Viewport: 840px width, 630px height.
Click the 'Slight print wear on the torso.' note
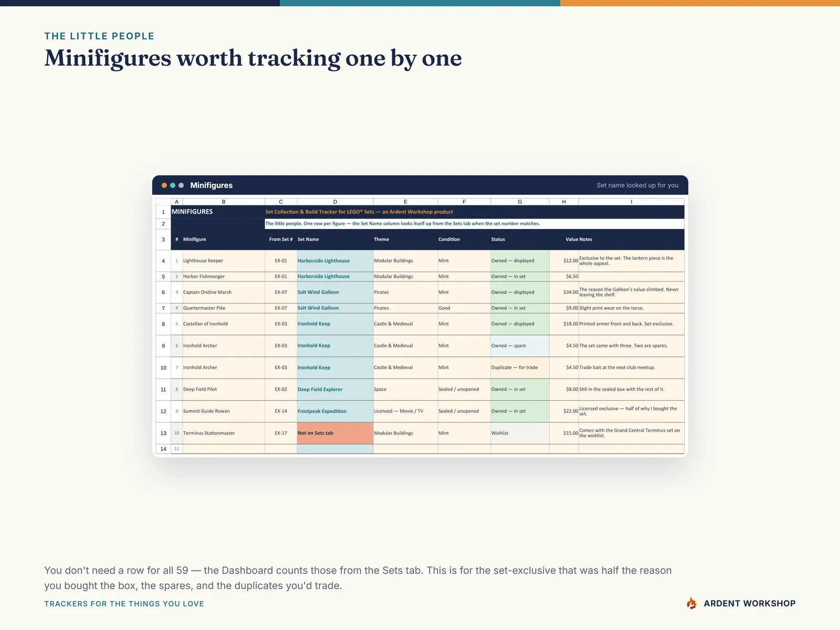(632, 308)
